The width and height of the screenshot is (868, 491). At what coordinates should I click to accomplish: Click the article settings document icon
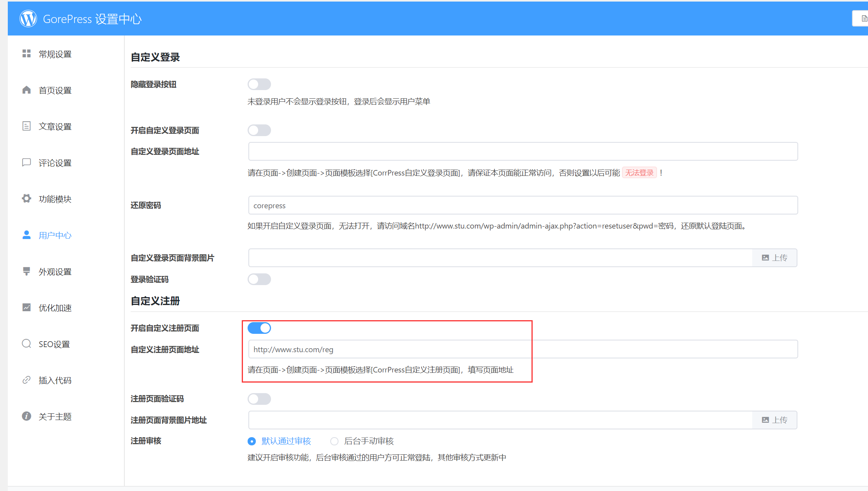(27, 126)
